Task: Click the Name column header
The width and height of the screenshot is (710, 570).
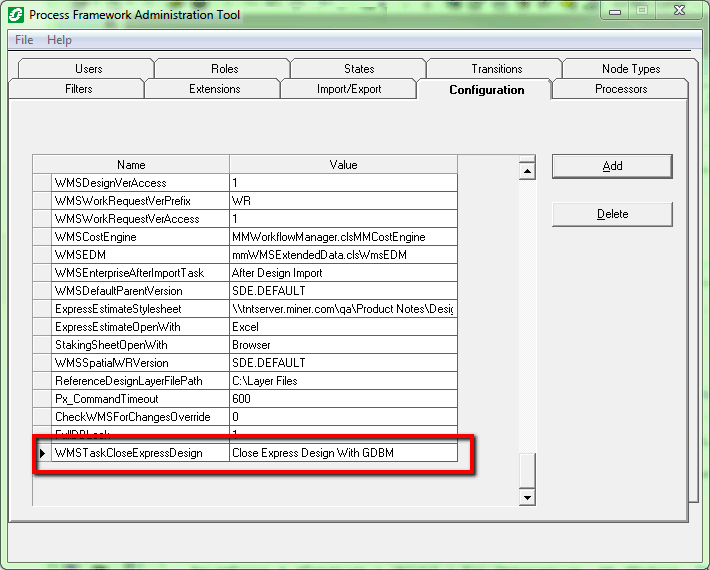Action: pos(131,165)
